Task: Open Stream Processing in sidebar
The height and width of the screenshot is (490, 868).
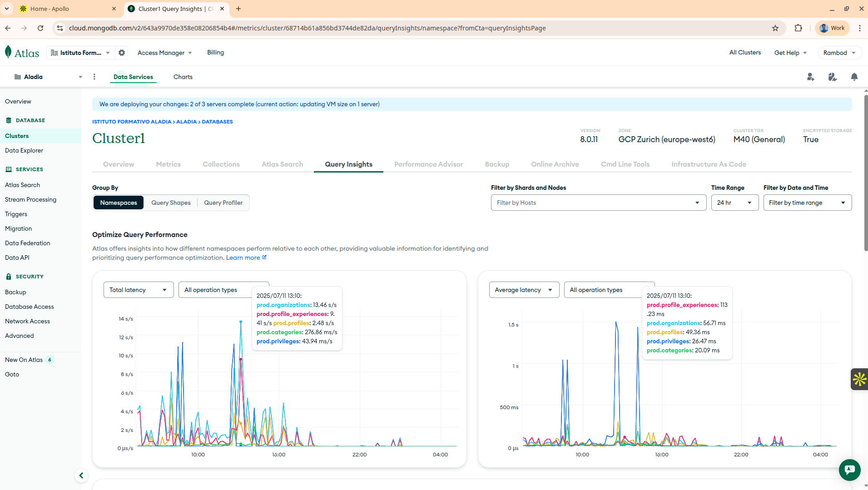Action: [x=31, y=199]
